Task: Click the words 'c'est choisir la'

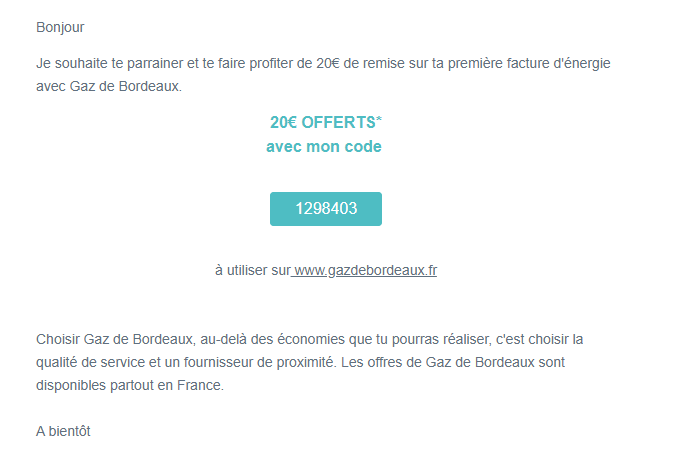Action: (x=540, y=339)
